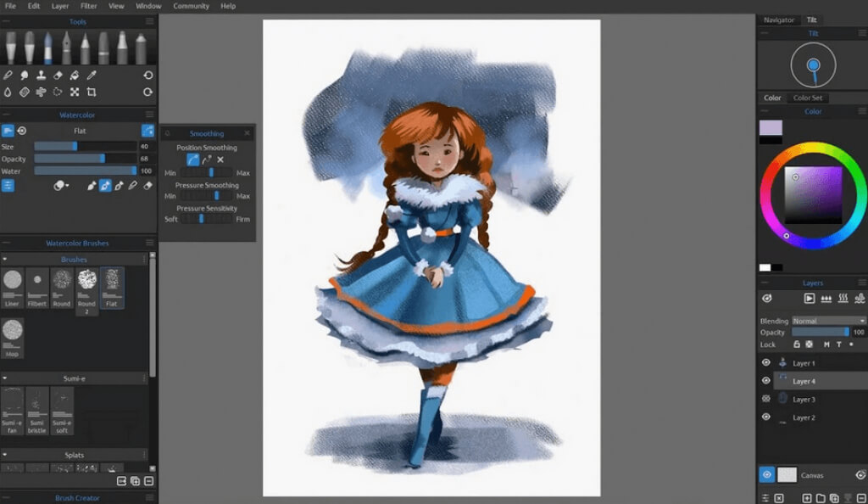Open the Filter menu
The width and height of the screenshot is (868, 504).
click(88, 6)
